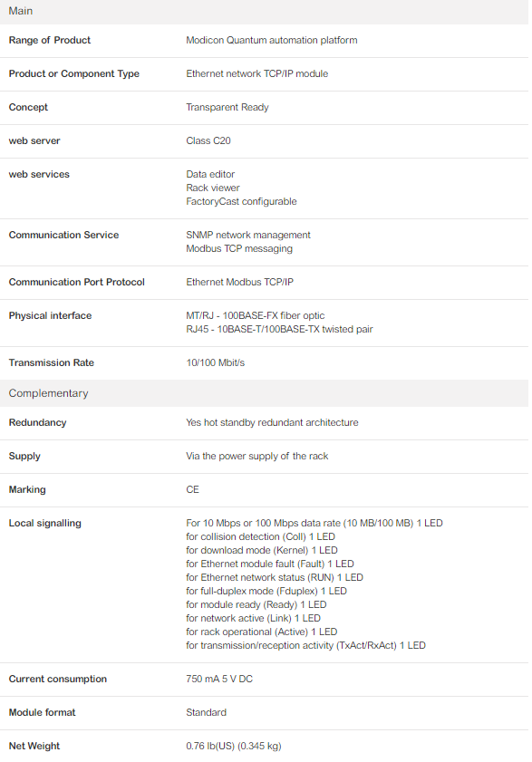The width and height of the screenshot is (532, 762).
Task: Click the Main section header
Action: (264, 12)
